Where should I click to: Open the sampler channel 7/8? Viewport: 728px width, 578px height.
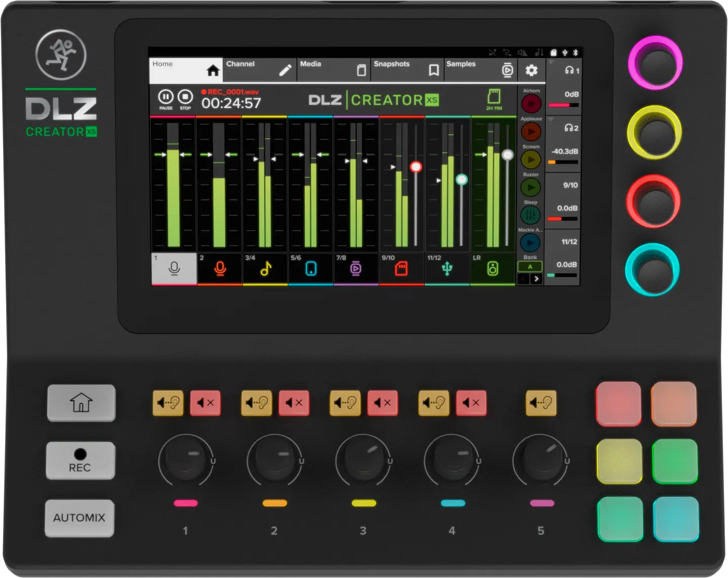tap(356, 268)
